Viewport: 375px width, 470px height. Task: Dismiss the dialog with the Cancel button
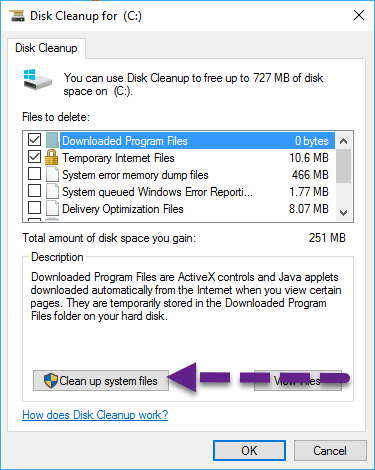coord(330,451)
